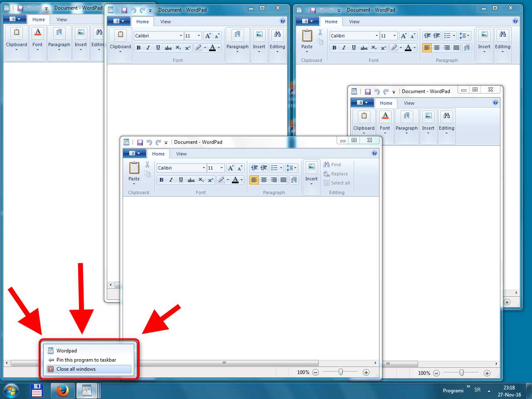This screenshot has width=532, height=399.
Task: Click 'Select all' in the front center window
Action: [x=337, y=183]
